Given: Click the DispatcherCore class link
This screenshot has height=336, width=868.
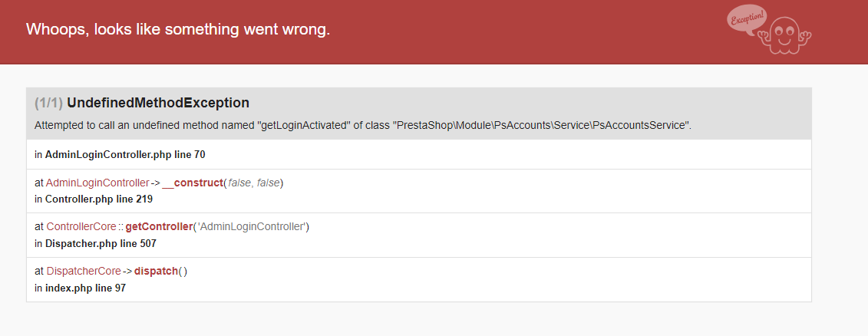Looking at the screenshot, I should [84, 272].
